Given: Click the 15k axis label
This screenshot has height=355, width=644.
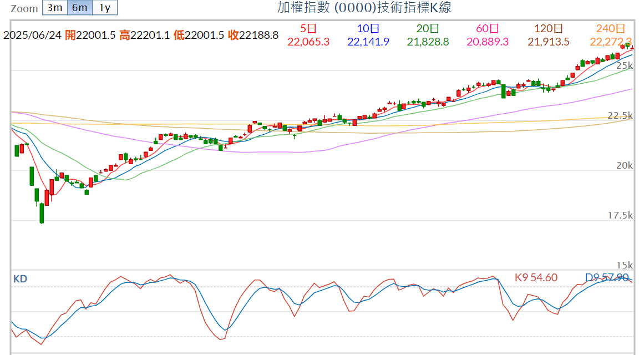Looking at the screenshot, I should (624, 266).
